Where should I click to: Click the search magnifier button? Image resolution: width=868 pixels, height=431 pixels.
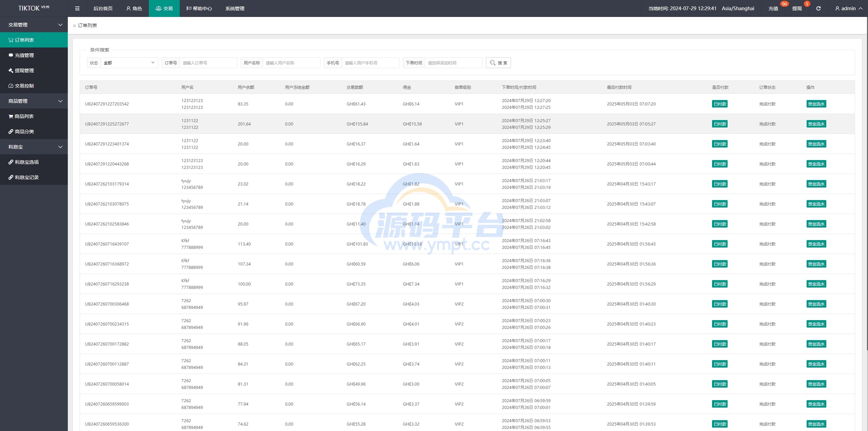(498, 63)
